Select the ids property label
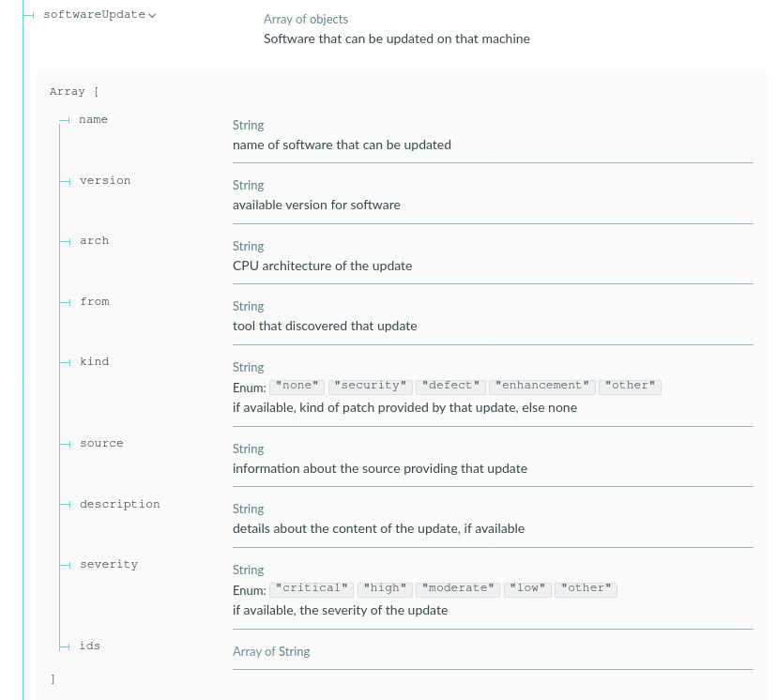This screenshot has height=700, width=777. (90, 646)
